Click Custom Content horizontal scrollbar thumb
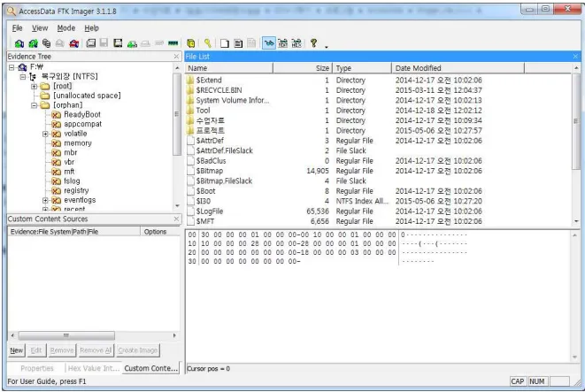Image resolution: width=585 pixels, height=392 pixels. point(66,335)
